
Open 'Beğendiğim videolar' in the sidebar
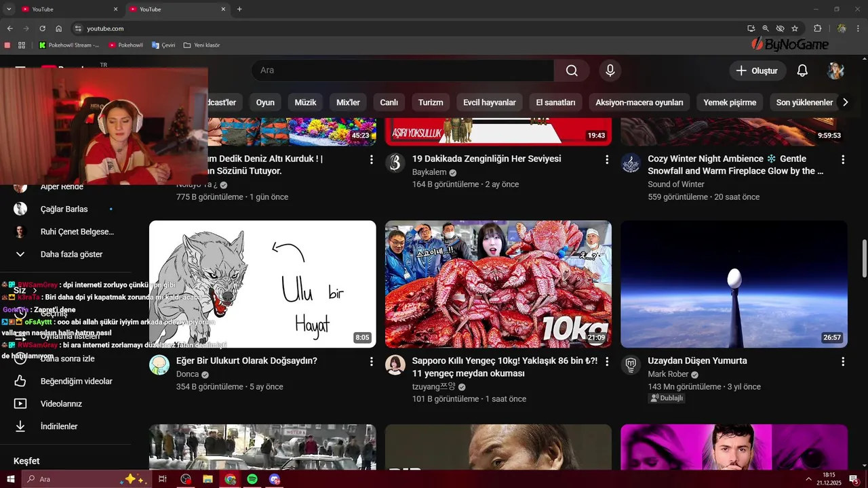click(x=64, y=381)
